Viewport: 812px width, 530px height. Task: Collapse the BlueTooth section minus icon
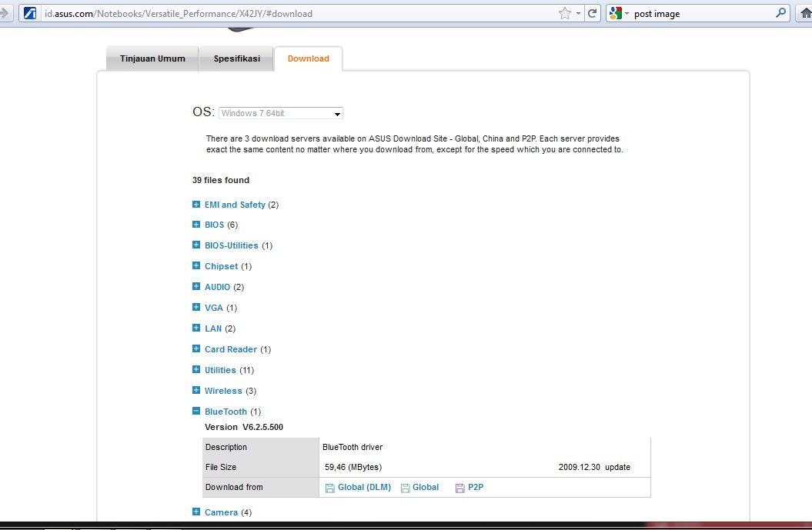[196, 411]
